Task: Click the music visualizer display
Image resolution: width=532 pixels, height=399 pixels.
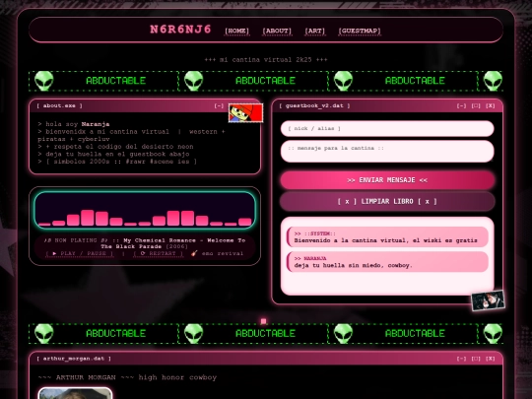Action: pos(145,211)
